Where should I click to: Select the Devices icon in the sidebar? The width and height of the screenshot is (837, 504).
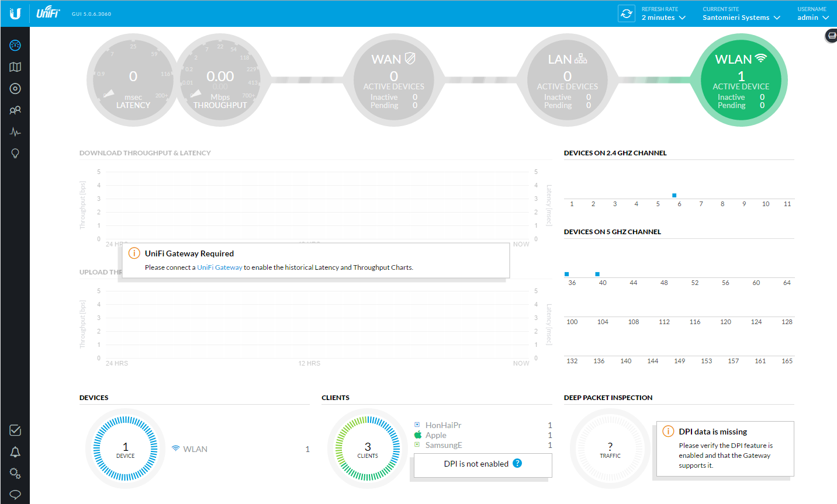(x=15, y=88)
